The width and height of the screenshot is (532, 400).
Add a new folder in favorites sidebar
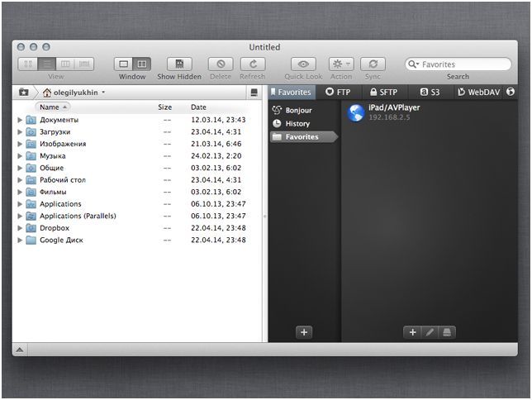pyautogui.click(x=304, y=331)
